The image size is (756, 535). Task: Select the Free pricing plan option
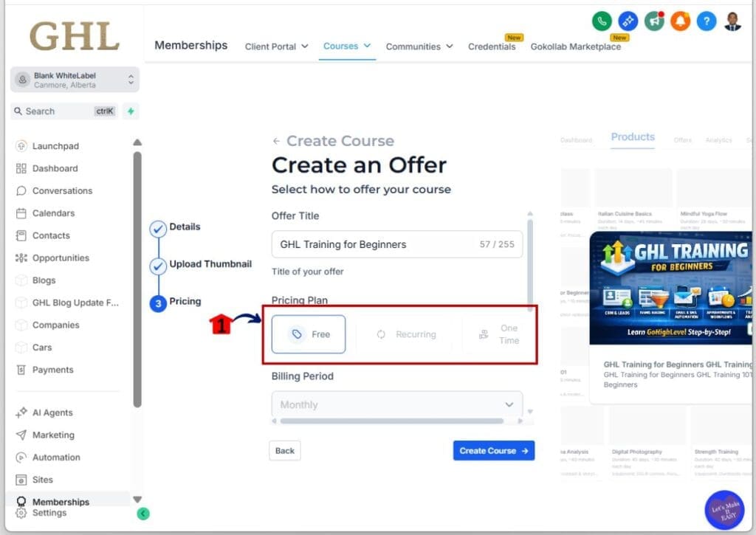pos(309,334)
